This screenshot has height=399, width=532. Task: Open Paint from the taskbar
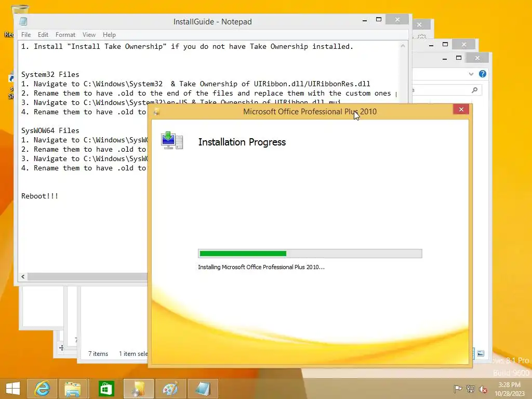[x=170, y=389]
